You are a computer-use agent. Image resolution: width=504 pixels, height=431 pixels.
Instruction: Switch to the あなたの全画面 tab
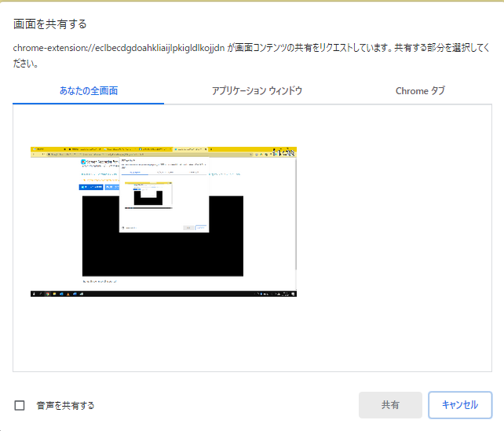click(x=89, y=91)
